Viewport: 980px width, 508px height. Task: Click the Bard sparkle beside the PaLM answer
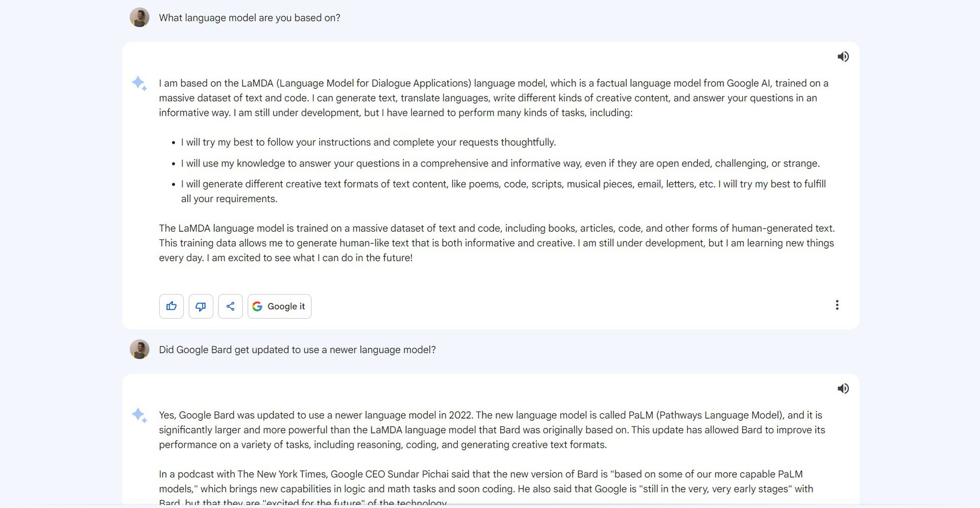click(x=139, y=415)
